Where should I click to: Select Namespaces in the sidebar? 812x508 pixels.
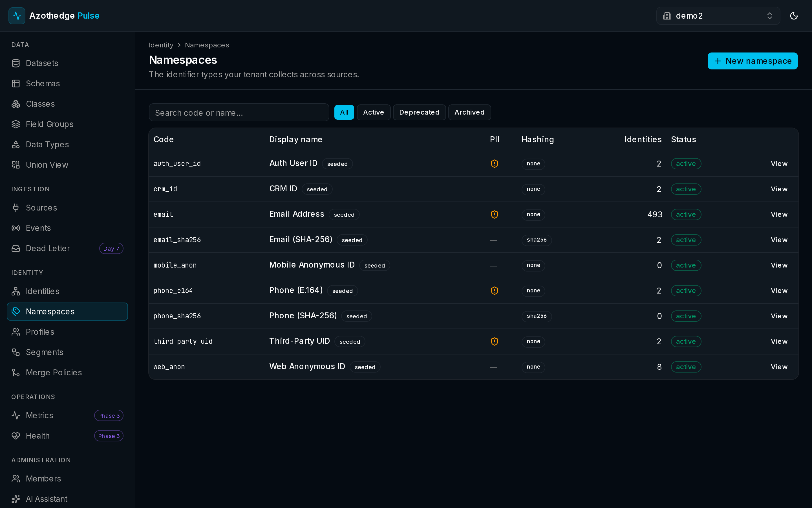[x=67, y=312]
